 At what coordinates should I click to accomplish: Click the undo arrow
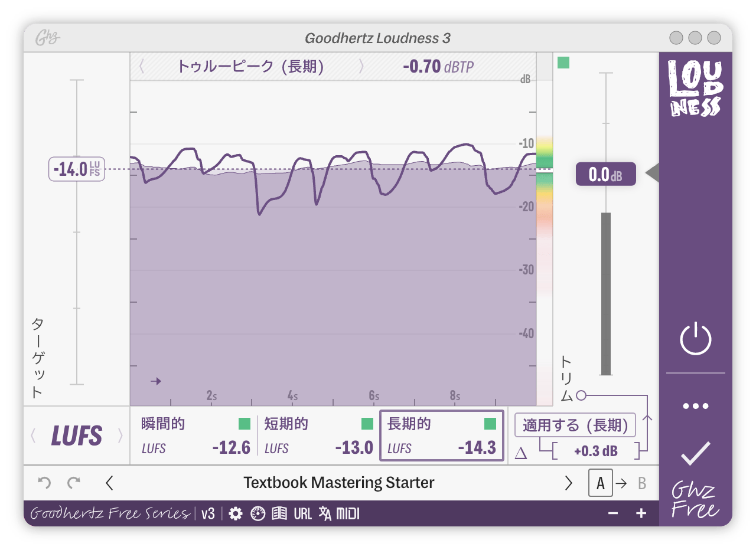coord(44,483)
